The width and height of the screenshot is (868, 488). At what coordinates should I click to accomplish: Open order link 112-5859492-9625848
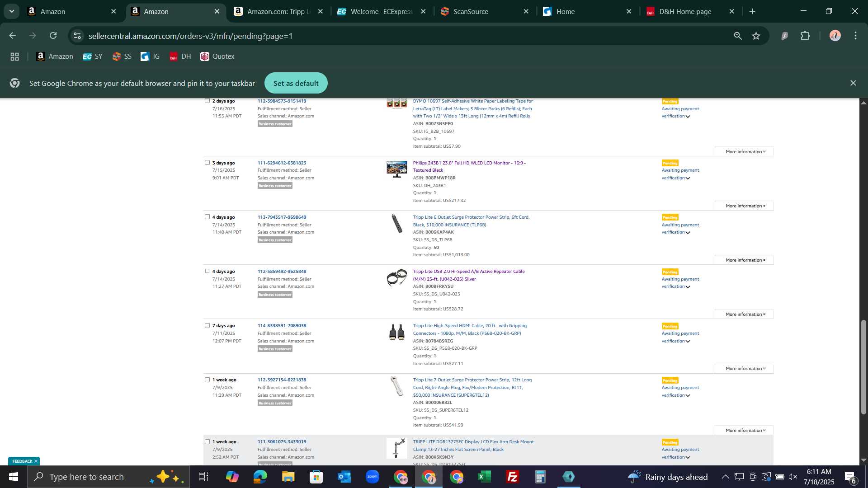pos(282,271)
